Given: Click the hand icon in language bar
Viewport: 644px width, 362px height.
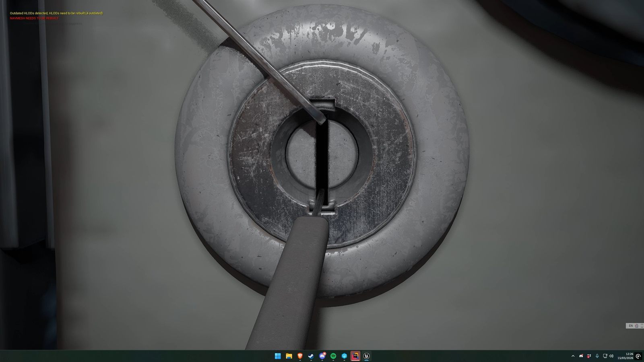Looking at the screenshot, I should coord(636,326).
